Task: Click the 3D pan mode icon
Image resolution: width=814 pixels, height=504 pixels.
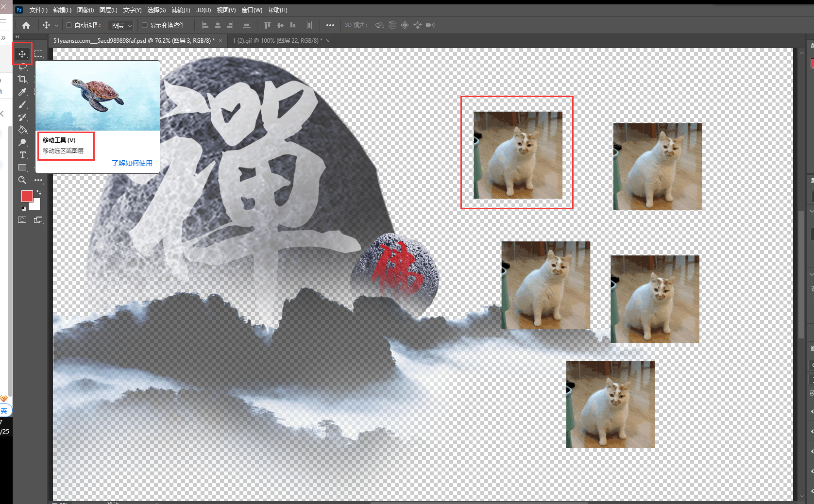Action: point(405,25)
